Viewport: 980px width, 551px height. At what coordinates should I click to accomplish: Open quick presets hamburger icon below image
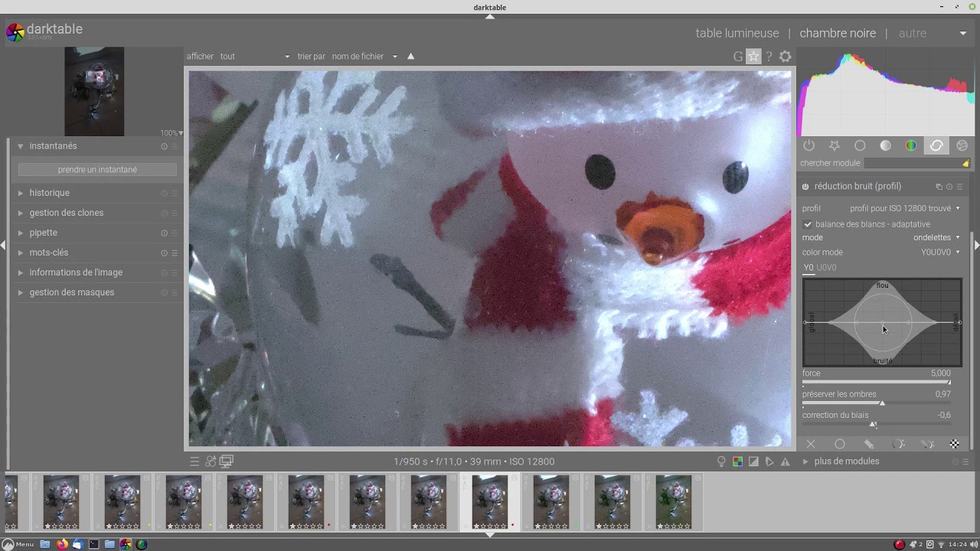(x=194, y=461)
